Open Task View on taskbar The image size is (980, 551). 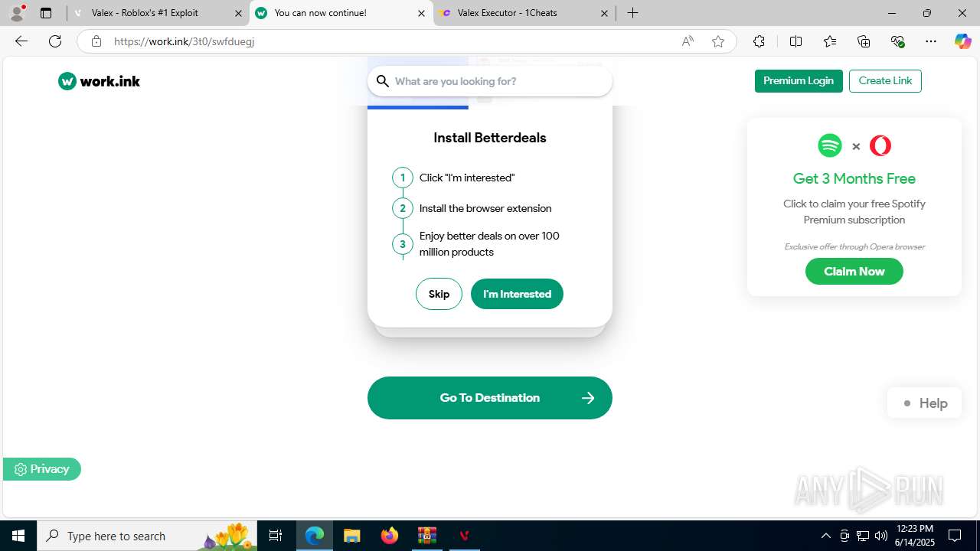tap(276, 536)
